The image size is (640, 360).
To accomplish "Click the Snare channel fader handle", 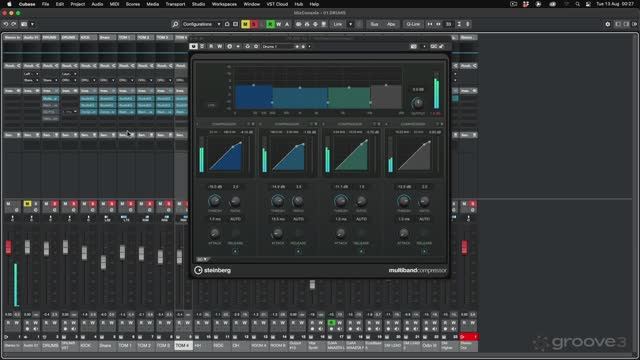I will tap(103, 262).
